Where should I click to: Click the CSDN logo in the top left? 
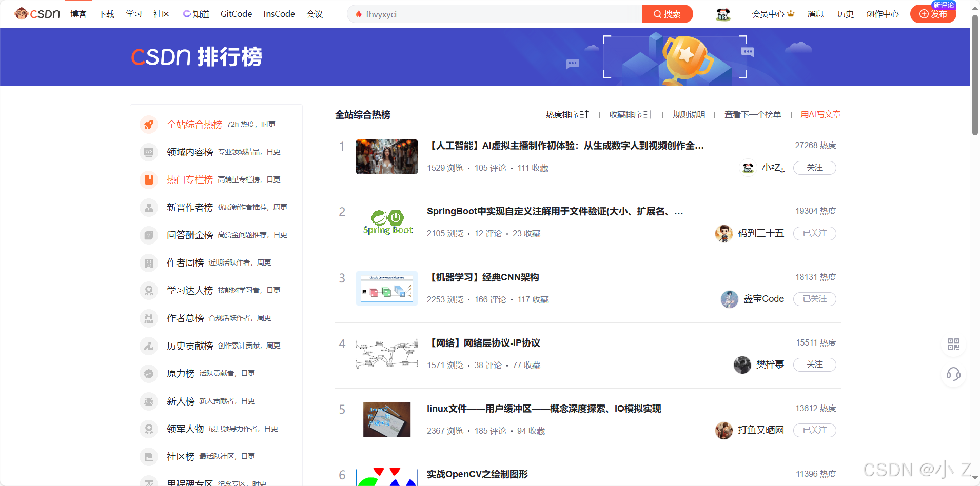click(x=36, y=13)
